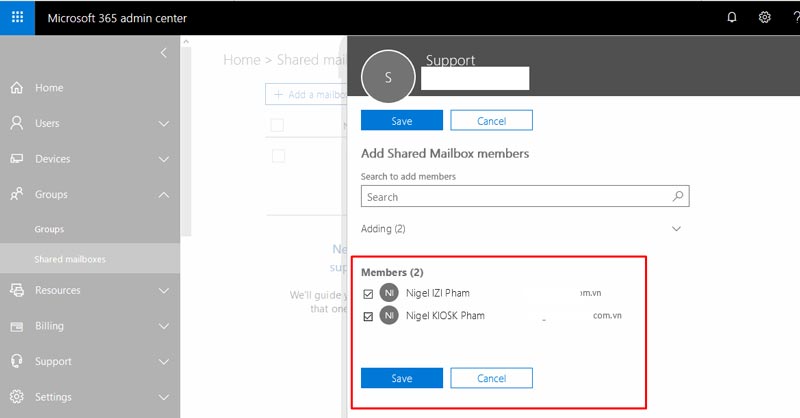Expand the Adding (2) section

point(677,229)
